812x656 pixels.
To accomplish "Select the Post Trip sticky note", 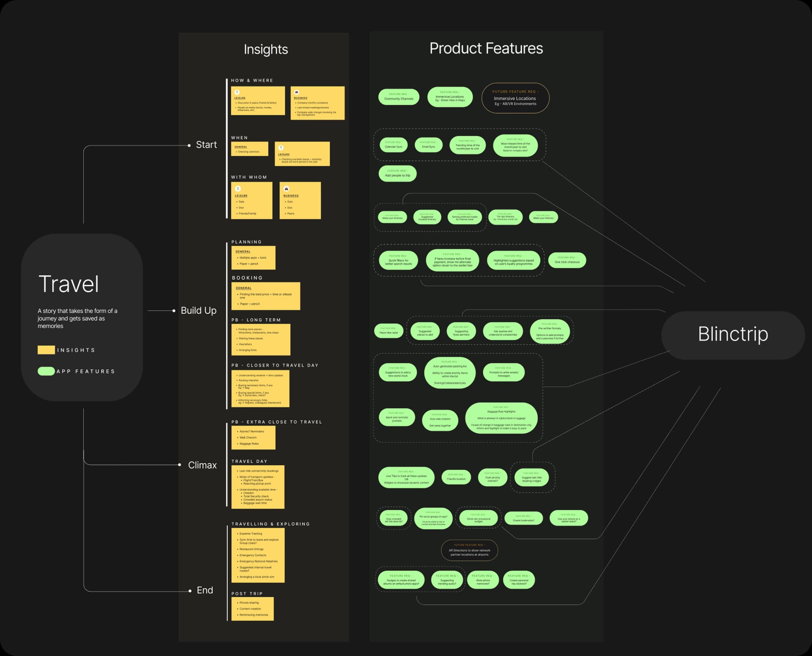I will (x=253, y=609).
